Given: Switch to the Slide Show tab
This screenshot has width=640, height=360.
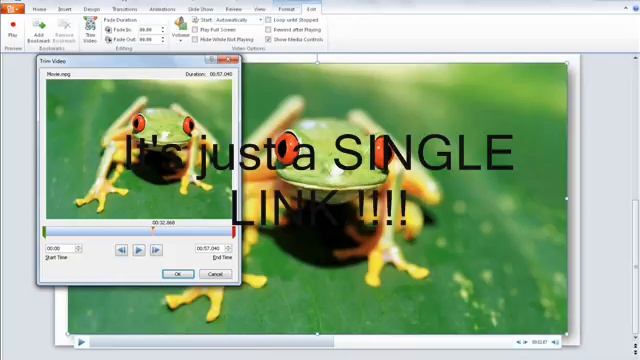Looking at the screenshot, I should 200,9.
